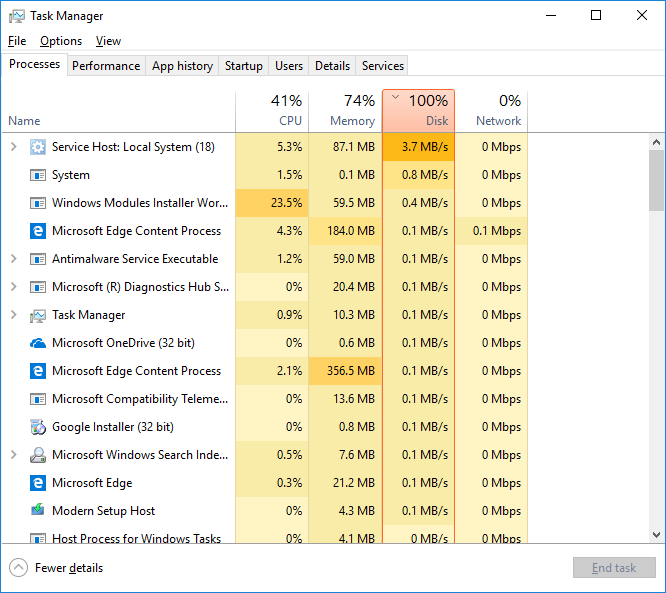
Task: Select Windows Modules Installer Wor... row name
Action: point(140,203)
